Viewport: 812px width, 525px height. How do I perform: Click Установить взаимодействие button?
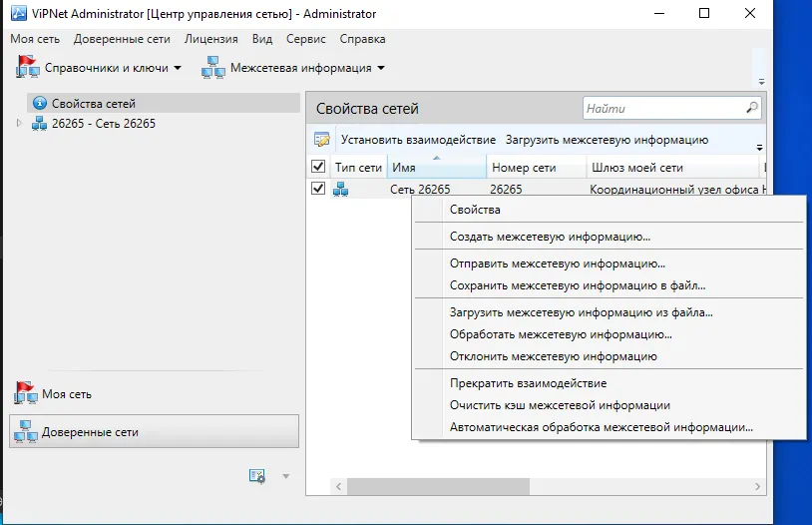coord(418,140)
